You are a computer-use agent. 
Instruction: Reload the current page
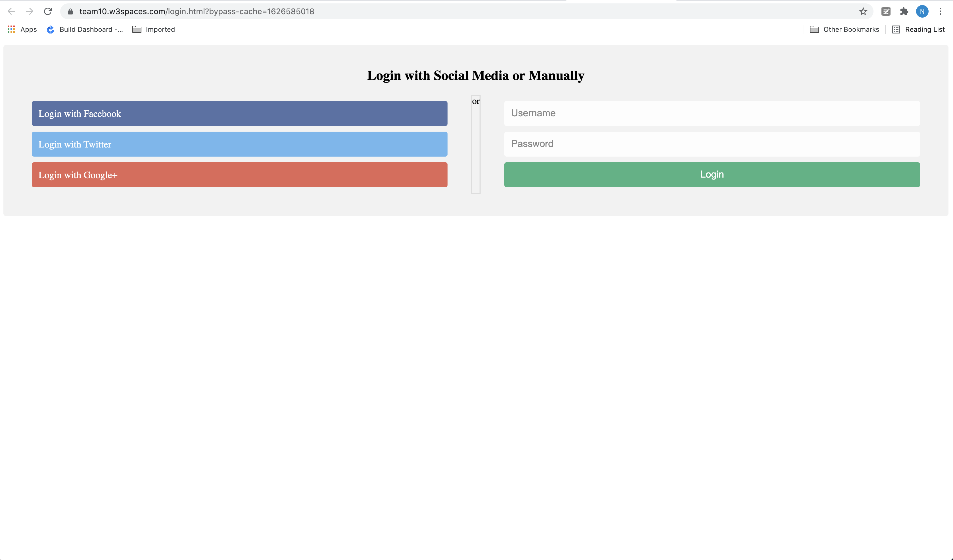tap(48, 11)
